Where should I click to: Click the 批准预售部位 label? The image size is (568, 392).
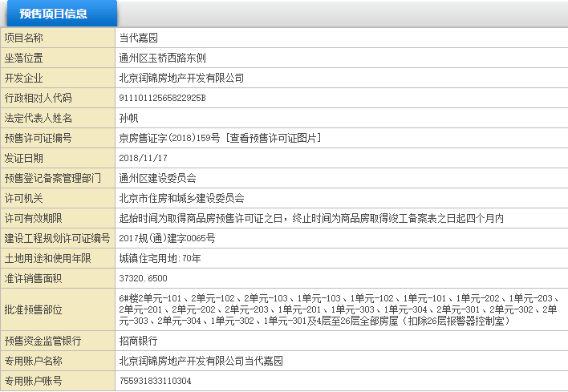coord(34,310)
